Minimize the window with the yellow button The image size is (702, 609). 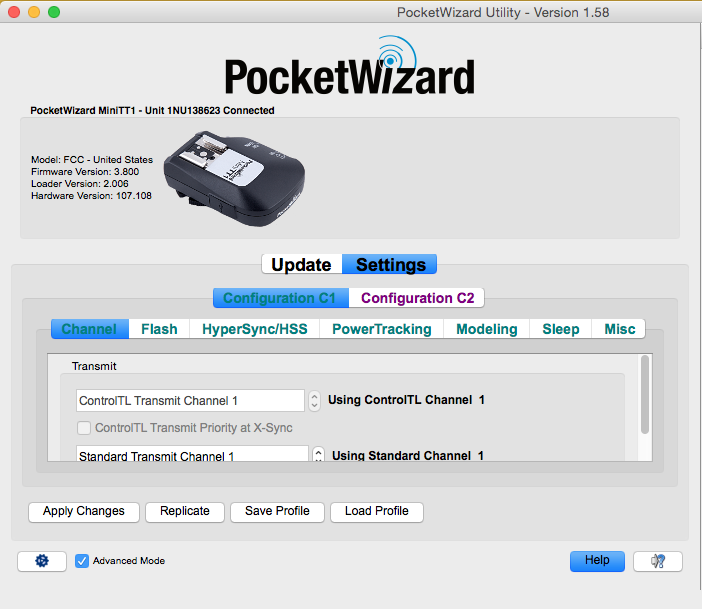click(x=34, y=12)
